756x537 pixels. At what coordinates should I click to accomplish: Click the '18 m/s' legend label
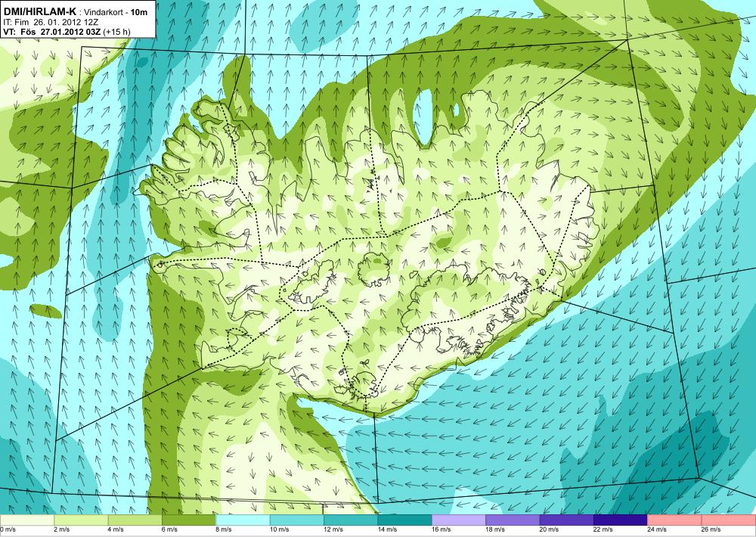click(x=496, y=529)
